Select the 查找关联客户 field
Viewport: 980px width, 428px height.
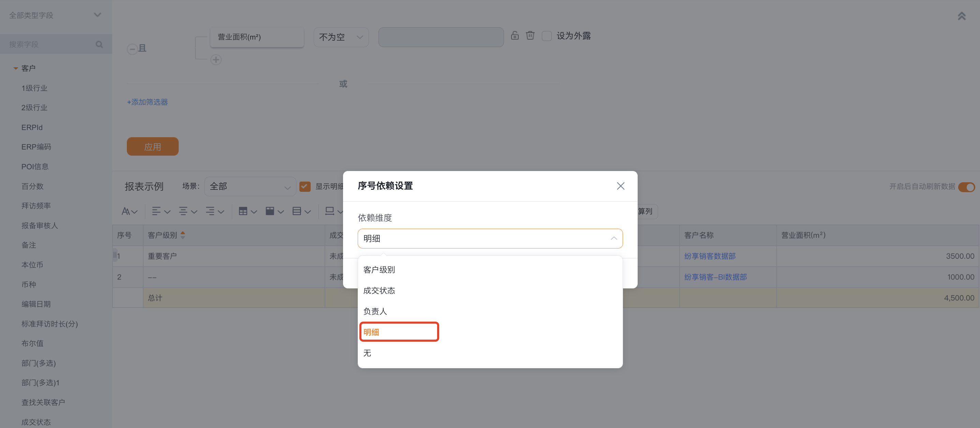click(x=43, y=402)
